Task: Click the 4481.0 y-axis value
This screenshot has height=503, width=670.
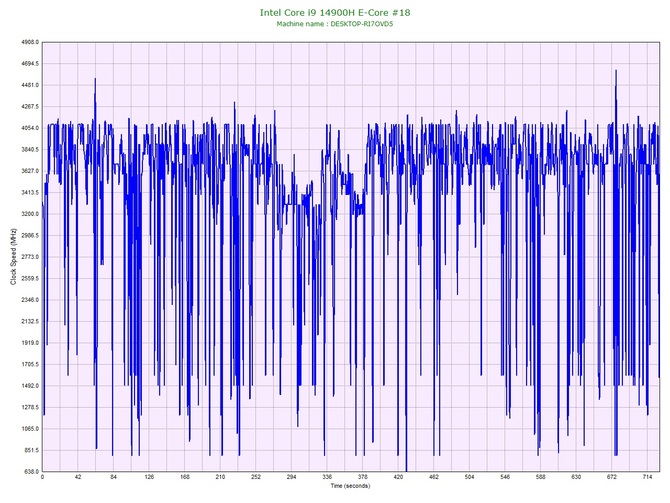Action: 30,85
